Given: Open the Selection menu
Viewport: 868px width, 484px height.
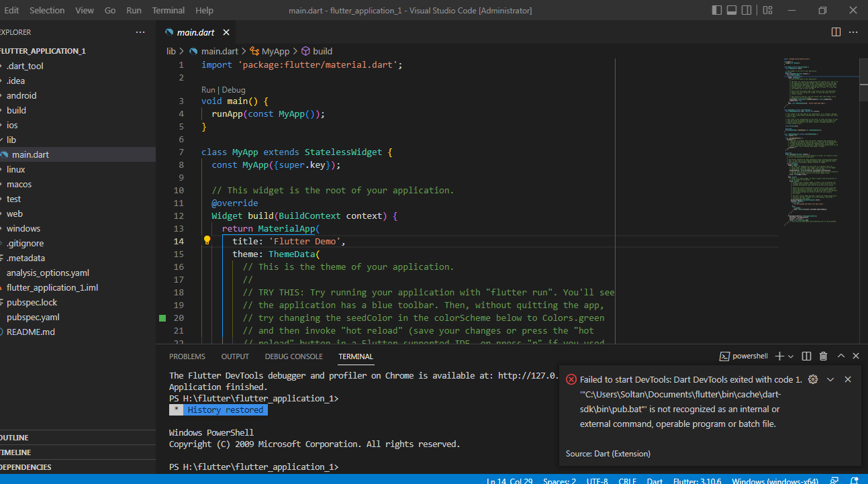Looking at the screenshot, I should (x=47, y=10).
